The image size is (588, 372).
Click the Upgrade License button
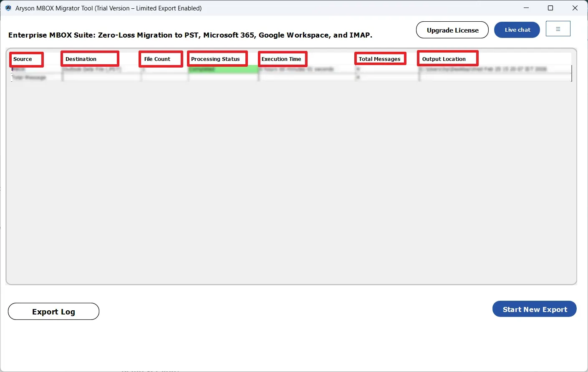[452, 30]
